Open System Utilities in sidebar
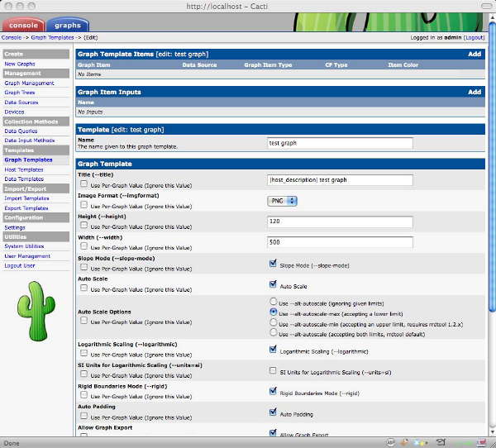 24,246
